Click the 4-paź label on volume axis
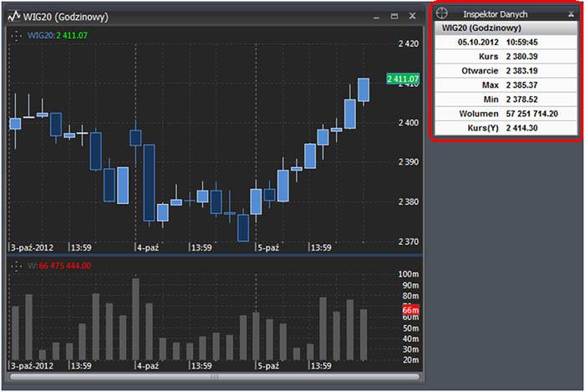This screenshot has width=585, height=392. coord(148,366)
